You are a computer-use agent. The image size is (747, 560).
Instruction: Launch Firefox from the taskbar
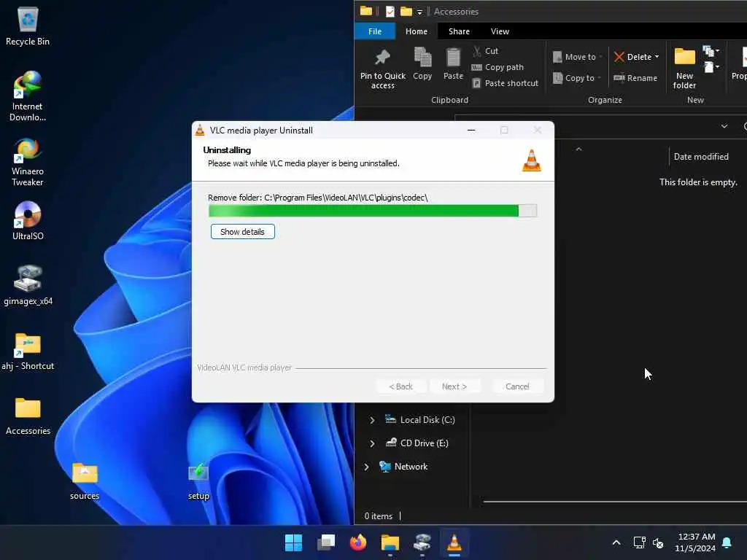[x=357, y=542]
